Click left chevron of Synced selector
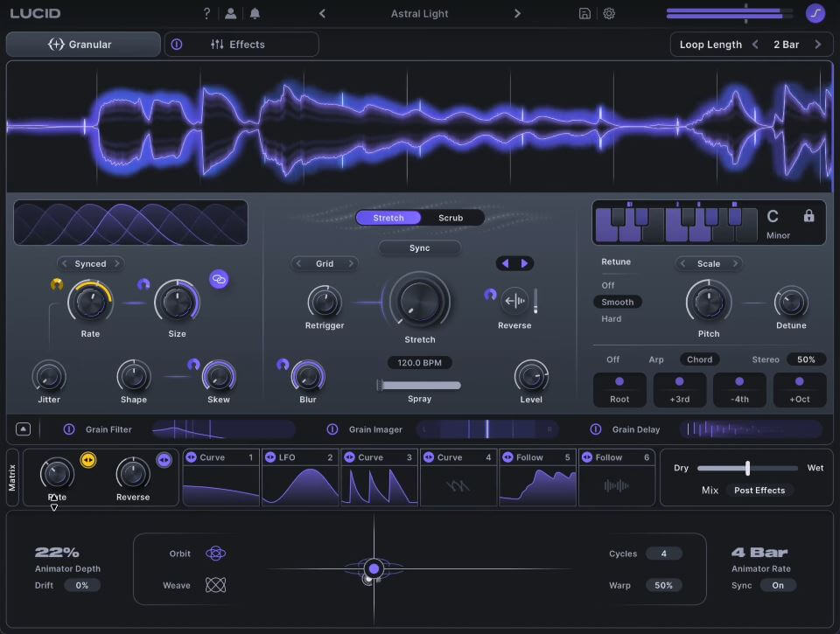This screenshot has height=634, width=840. click(64, 263)
